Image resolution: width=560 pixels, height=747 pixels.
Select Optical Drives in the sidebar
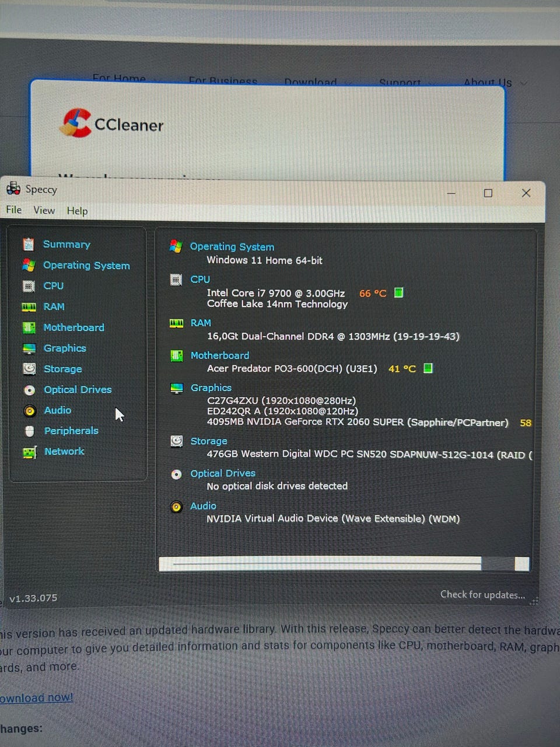click(x=78, y=390)
